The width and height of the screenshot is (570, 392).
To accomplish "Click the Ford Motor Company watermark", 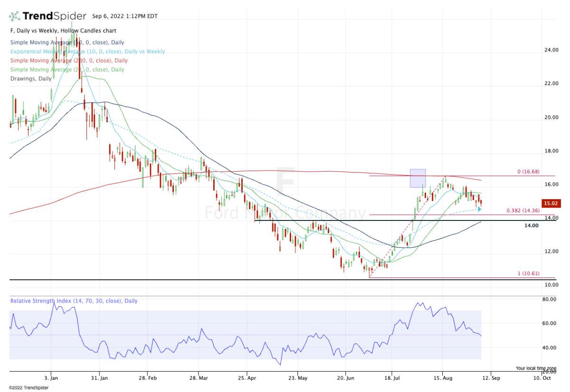I will pyautogui.click(x=285, y=212).
